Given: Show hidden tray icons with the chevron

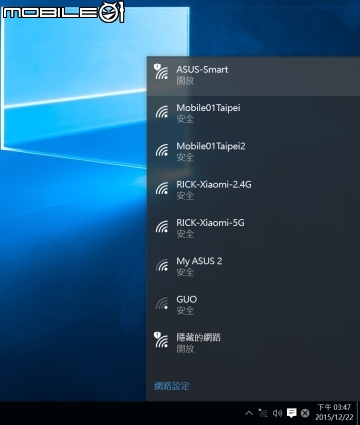Looking at the screenshot, I should tap(249, 413).
